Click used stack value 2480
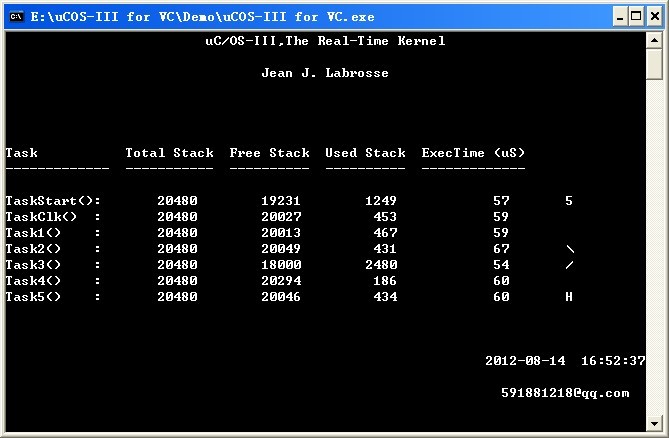The width and height of the screenshot is (669, 438). (381, 264)
